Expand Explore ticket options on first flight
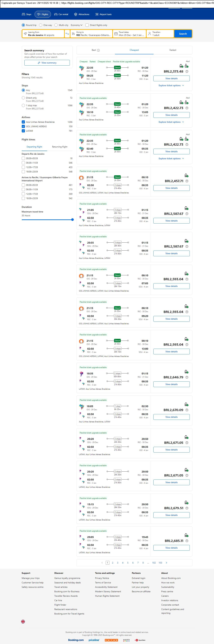The image size is (214, 644). 171,85
